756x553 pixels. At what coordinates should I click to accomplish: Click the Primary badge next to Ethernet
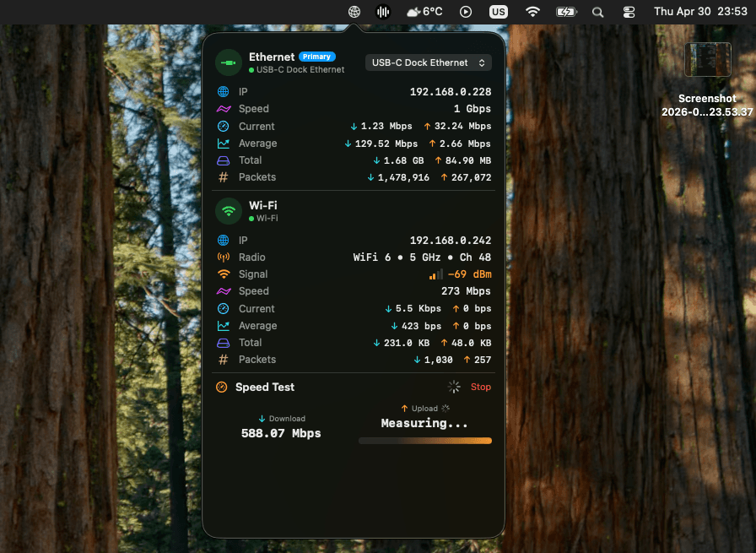click(316, 57)
